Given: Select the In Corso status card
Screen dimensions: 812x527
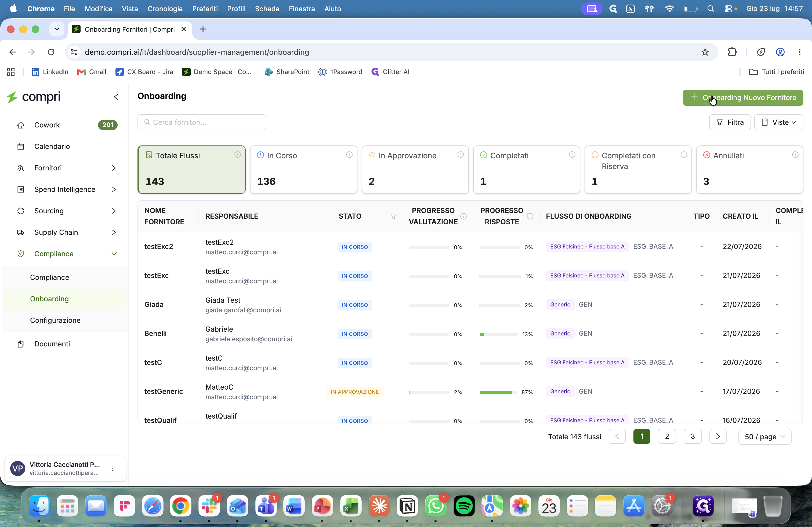Looking at the screenshot, I should pyautogui.click(x=303, y=170).
